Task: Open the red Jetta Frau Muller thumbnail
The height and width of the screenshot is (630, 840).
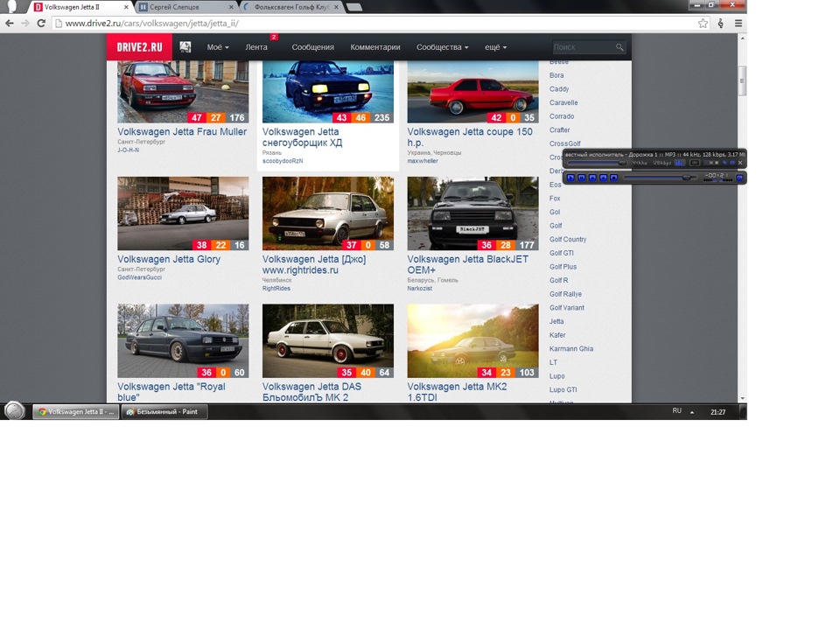Action: click(183, 92)
